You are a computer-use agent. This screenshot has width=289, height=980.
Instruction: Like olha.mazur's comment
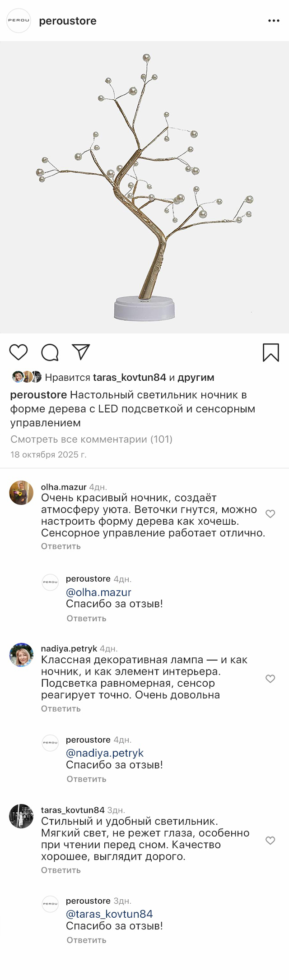point(270,514)
